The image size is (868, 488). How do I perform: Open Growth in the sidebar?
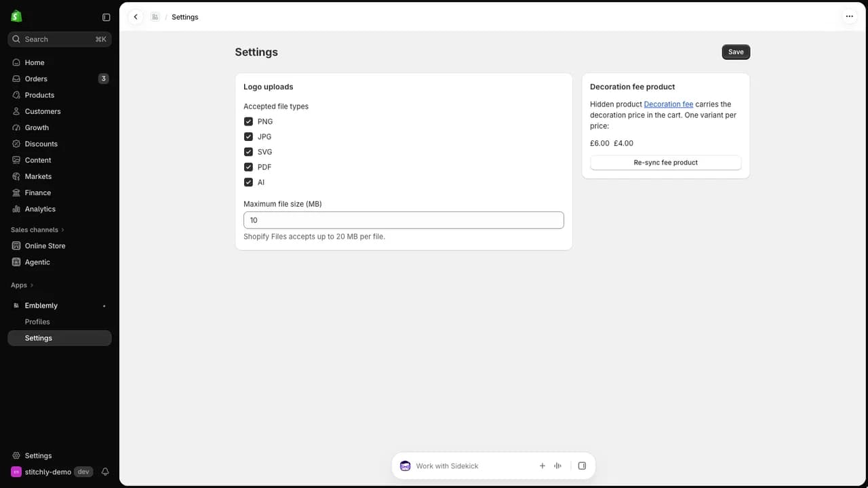[60, 127]
